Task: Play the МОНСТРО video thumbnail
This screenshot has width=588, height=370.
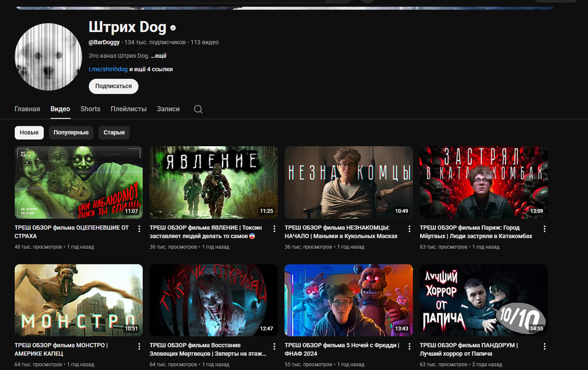Action: 79,300
